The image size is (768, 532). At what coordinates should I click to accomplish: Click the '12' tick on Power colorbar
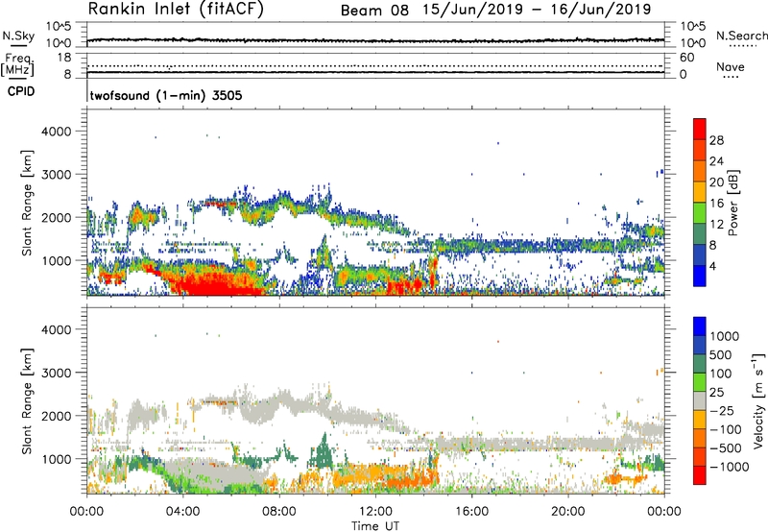pos(716,225)
